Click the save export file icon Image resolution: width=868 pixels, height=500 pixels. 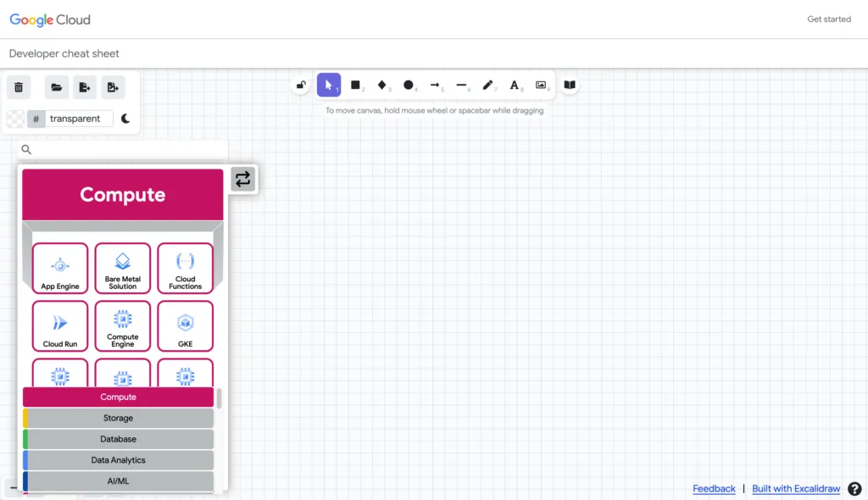[x=85, y=87]
